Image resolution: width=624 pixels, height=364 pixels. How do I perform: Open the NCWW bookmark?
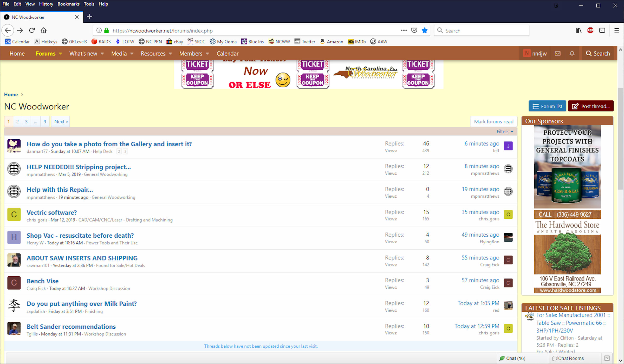[279, 42]
